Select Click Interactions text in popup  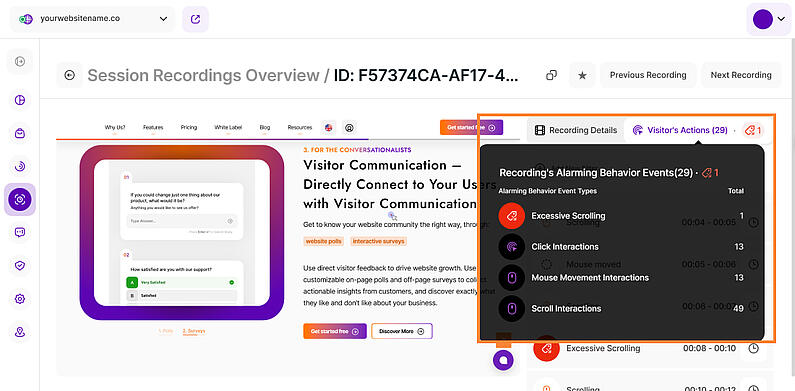click(x=565, y=247)
